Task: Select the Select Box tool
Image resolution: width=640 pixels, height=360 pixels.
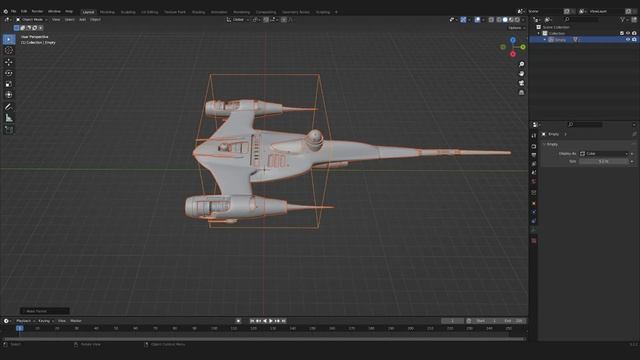Action: tap(9, 39)
